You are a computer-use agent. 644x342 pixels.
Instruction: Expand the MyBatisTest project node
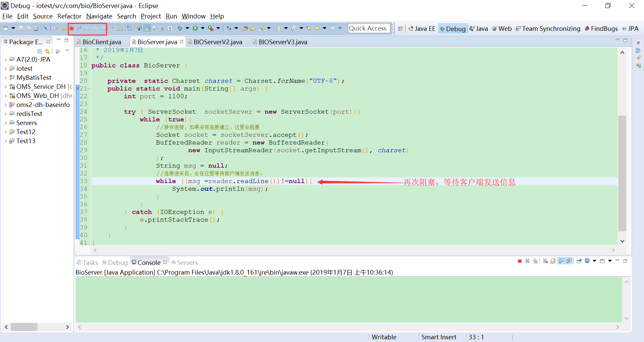click(x=5, y=78)
